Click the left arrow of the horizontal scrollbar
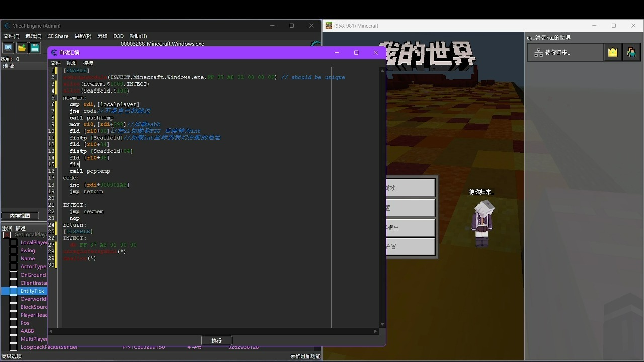The width and height of the screenshot is (644, 362). point(51,331)
